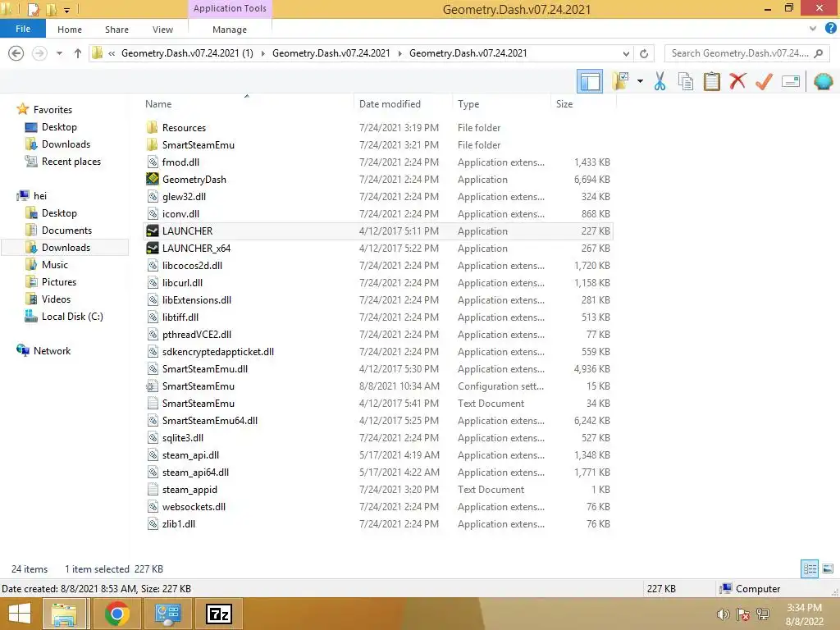Sort files by the Size column
840x630 pixels.
point(564,104)
